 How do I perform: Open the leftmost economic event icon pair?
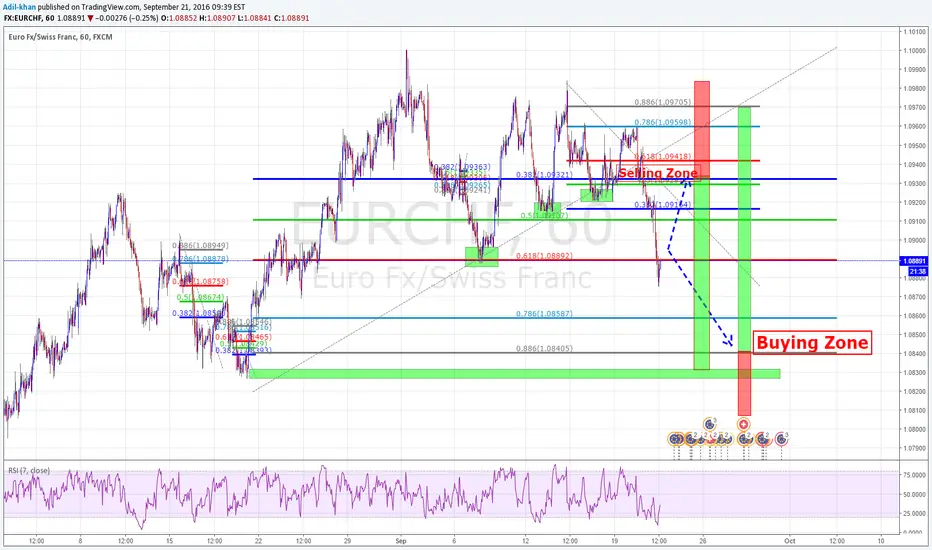pyautogui.click(x=675, y=439)
